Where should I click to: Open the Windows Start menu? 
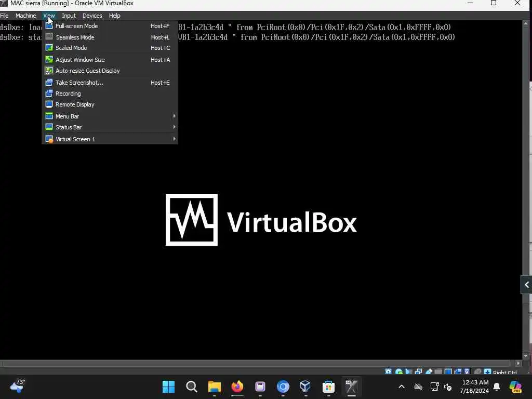pyautogui.click(x=169, y=387)
